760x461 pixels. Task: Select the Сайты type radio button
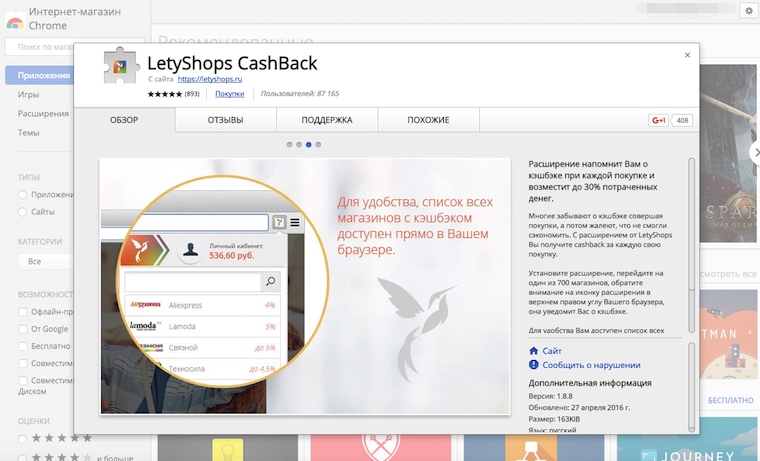(x=22, y=212)
